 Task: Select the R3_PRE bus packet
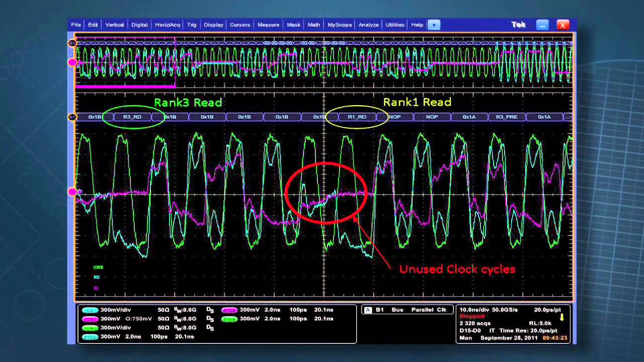click(507, 117)
